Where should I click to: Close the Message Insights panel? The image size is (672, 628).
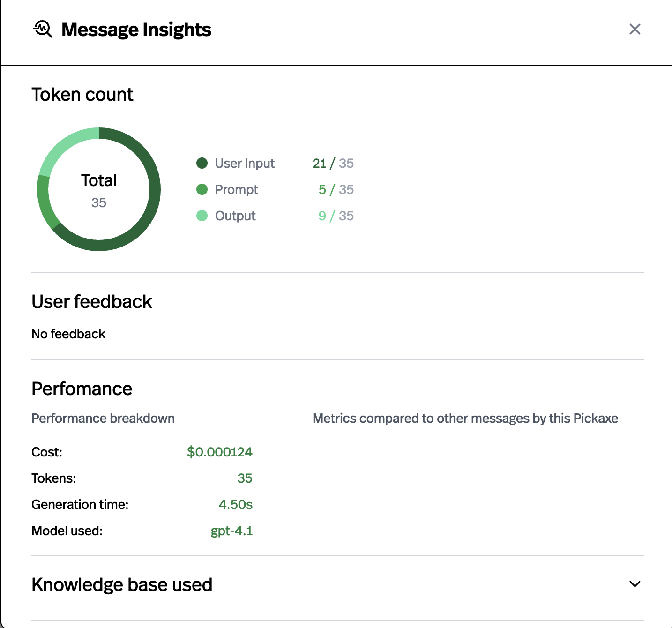click(635, 29)
